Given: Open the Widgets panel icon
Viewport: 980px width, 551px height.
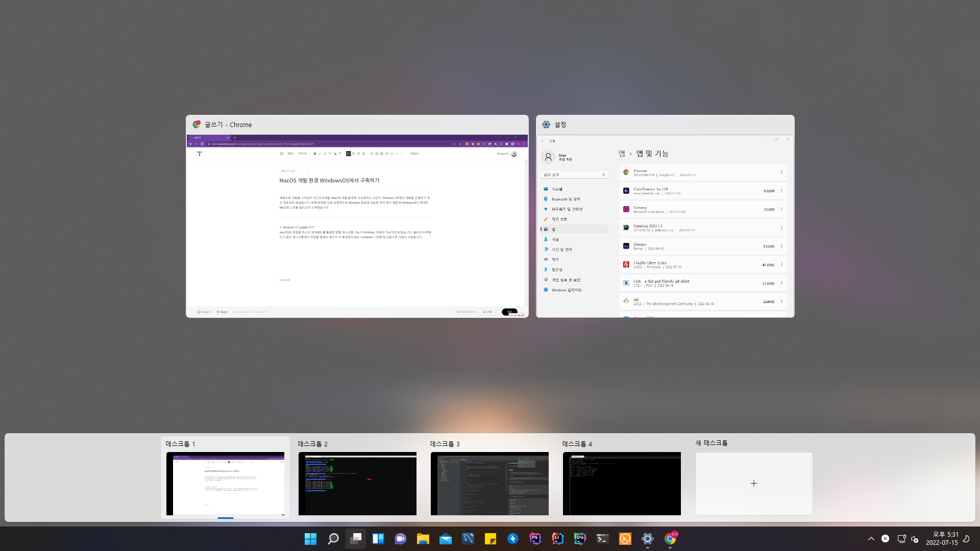Looking at the screenshot, I should 378,539.
